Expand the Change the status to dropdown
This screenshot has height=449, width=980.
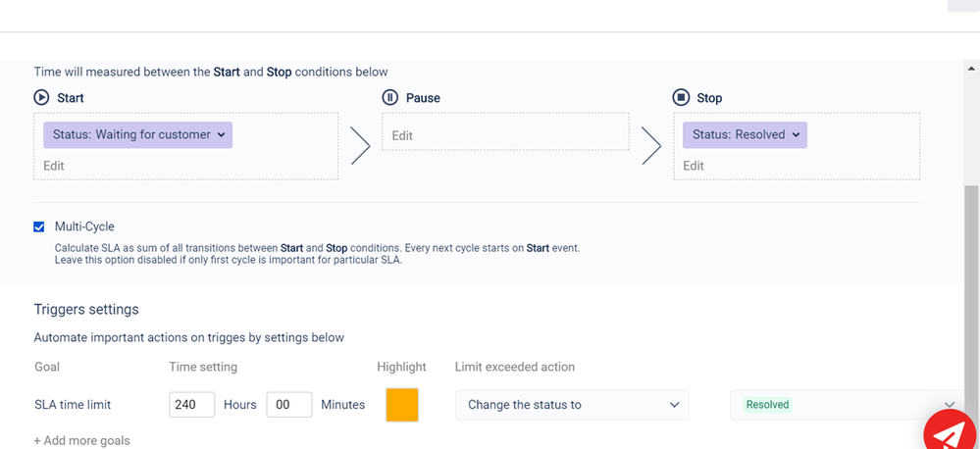pyautogui.click(x=572, y=405)
